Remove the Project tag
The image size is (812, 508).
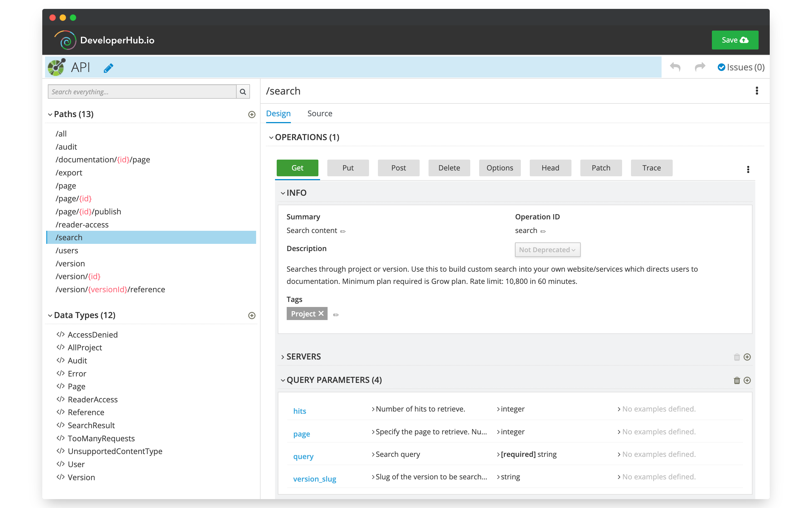click(321, 313)
